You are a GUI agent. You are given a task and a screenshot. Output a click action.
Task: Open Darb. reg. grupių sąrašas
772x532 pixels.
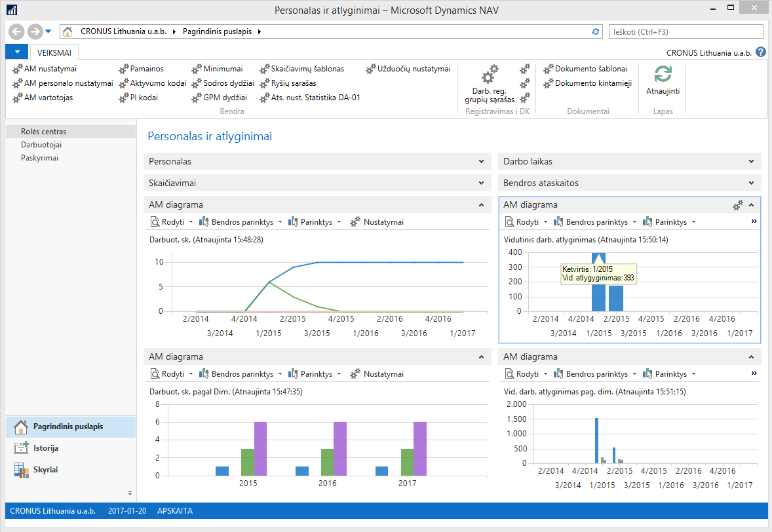tap(490, 84)
